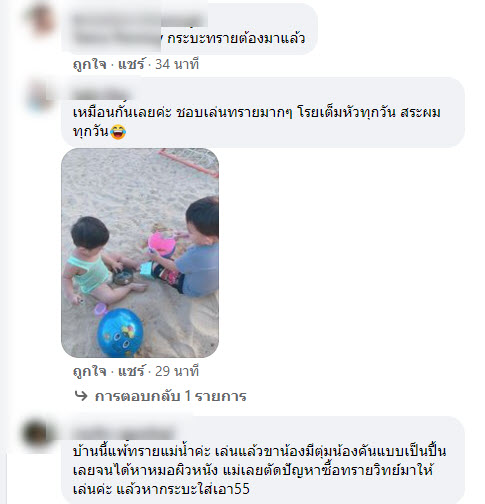Open the third commenter's dark profile avatar

[x=35, y=433]
